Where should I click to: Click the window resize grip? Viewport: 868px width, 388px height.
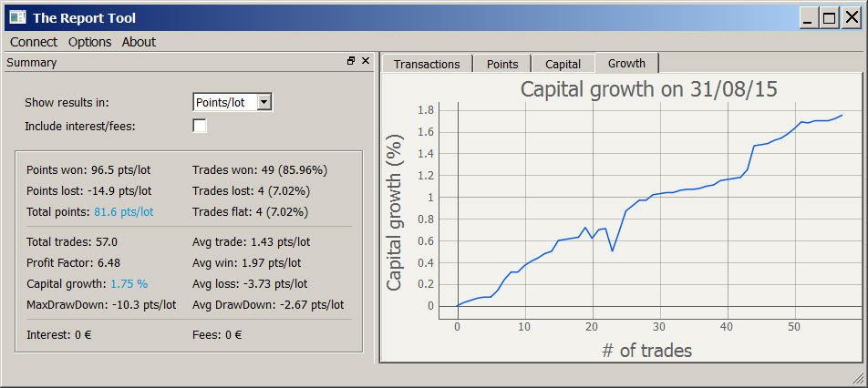coord(858,378)
